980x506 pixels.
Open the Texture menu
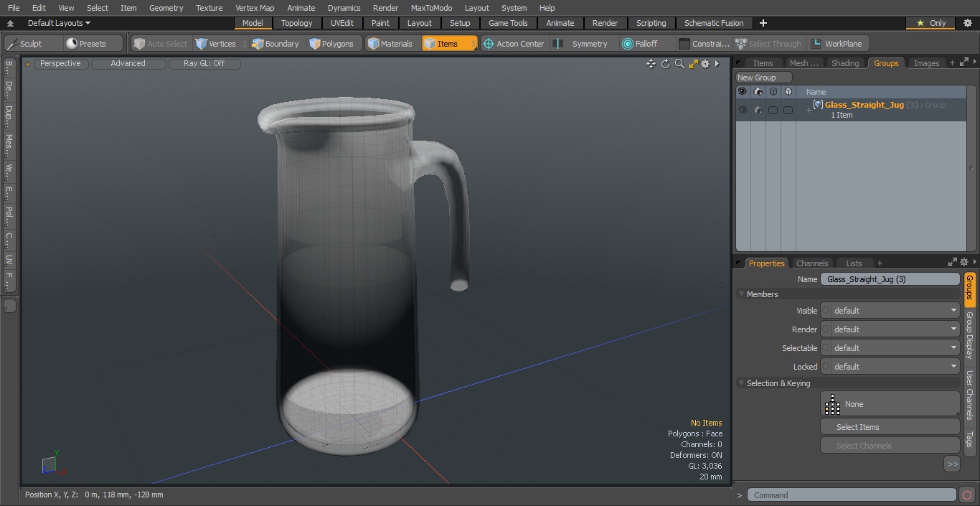209,8
